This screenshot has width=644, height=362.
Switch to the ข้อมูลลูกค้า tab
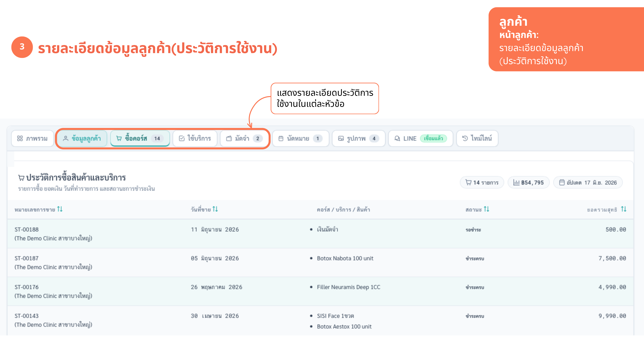[x=82, y=138]
